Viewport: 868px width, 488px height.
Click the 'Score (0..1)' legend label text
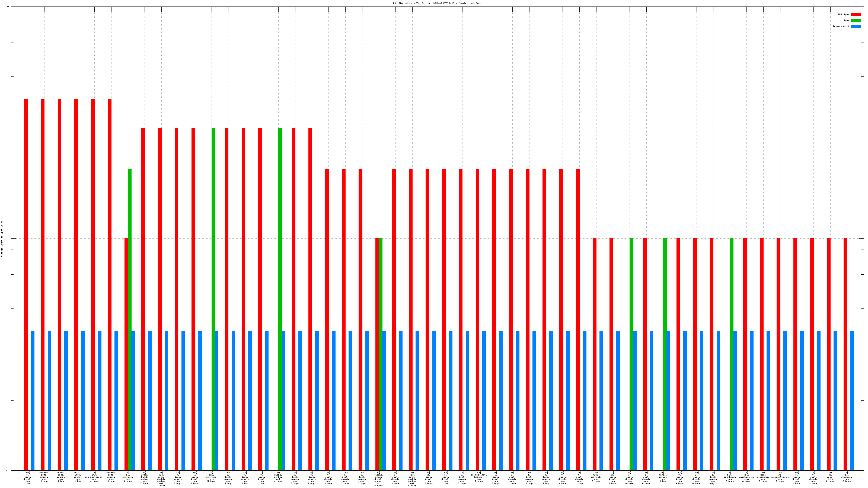(841, 26)
